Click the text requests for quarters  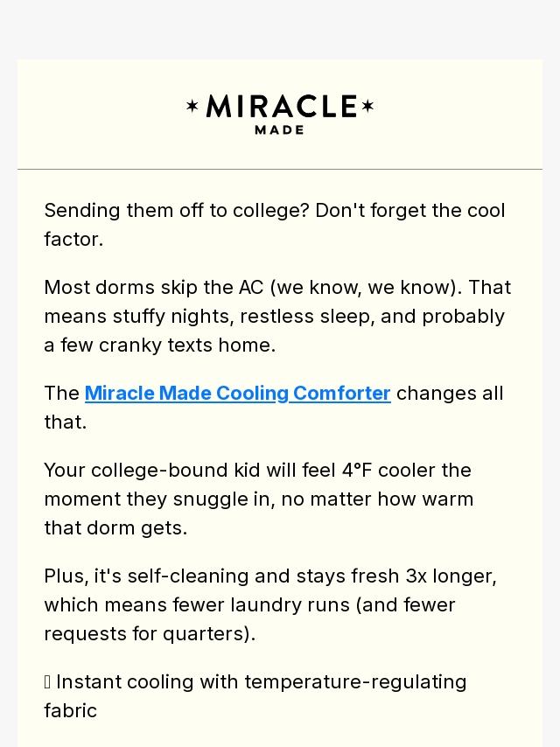click(147, 634)
